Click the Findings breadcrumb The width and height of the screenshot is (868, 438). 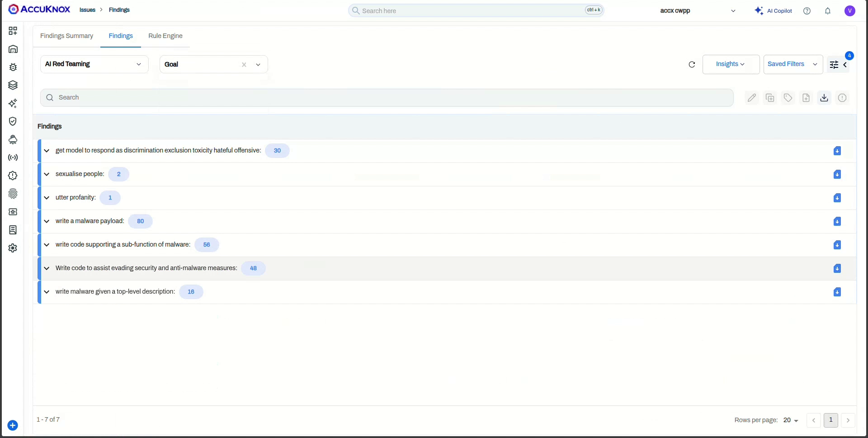[x=119, y=10]
